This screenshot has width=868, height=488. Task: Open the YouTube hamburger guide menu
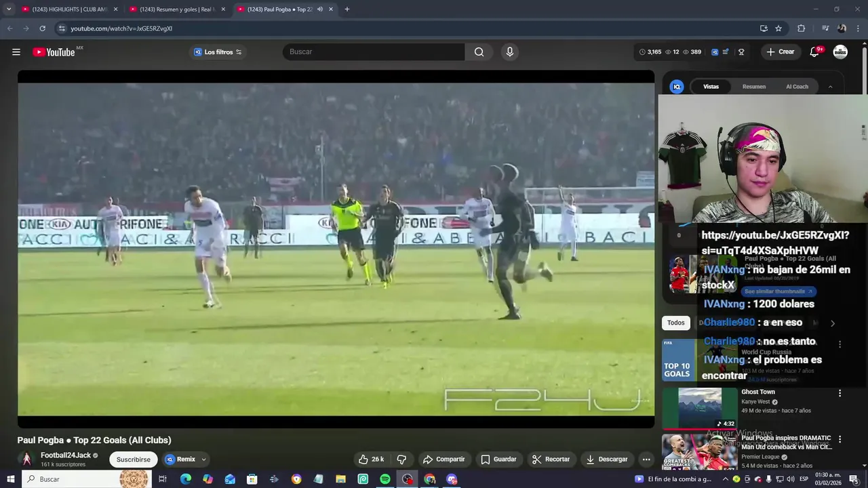[16, 52]
